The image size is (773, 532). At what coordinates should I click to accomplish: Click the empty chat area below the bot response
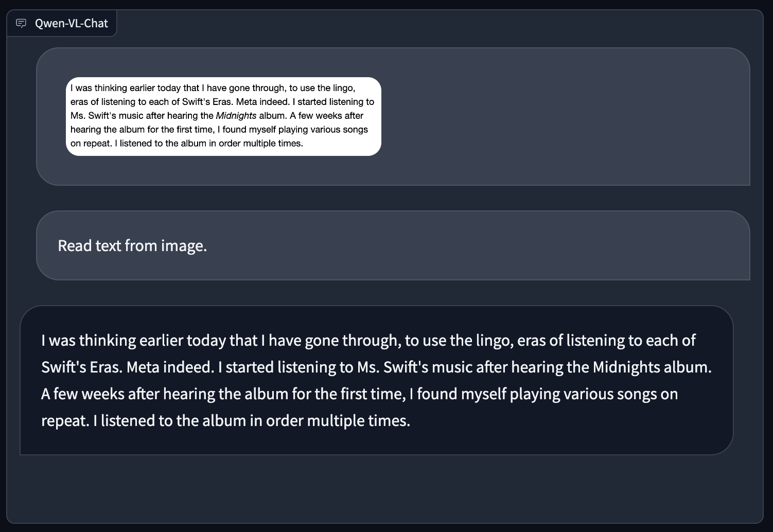click(x=385, y=489)
